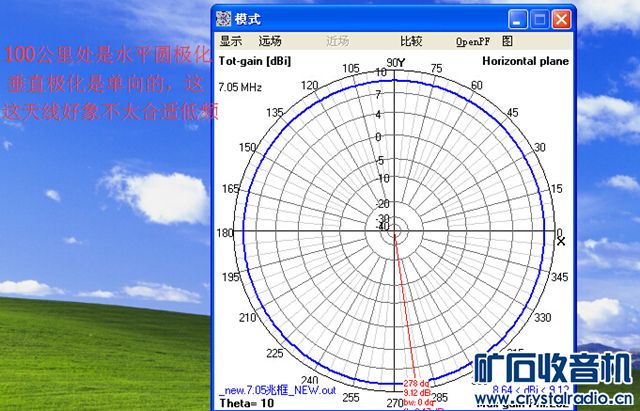Click the 45 degree angle label
Viewport: 640px width, 411px height.
tap(512, 113)
